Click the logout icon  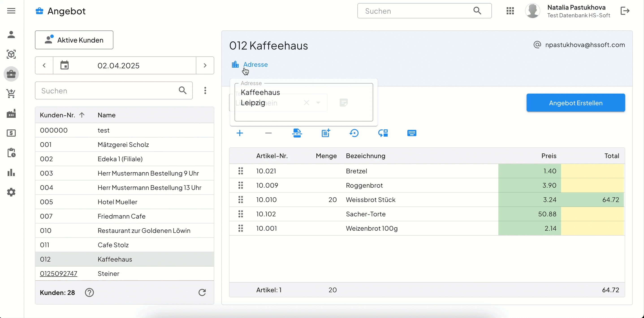tap(625, 11)
